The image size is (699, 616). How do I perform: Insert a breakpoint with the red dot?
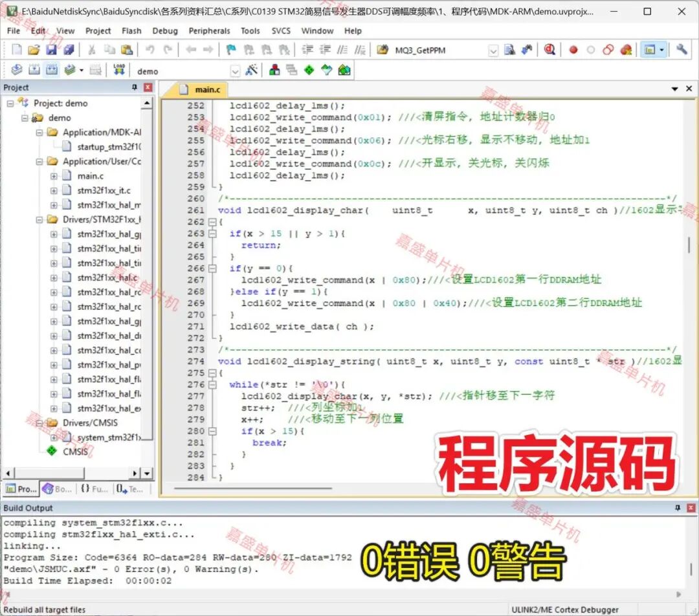(573, 50)
